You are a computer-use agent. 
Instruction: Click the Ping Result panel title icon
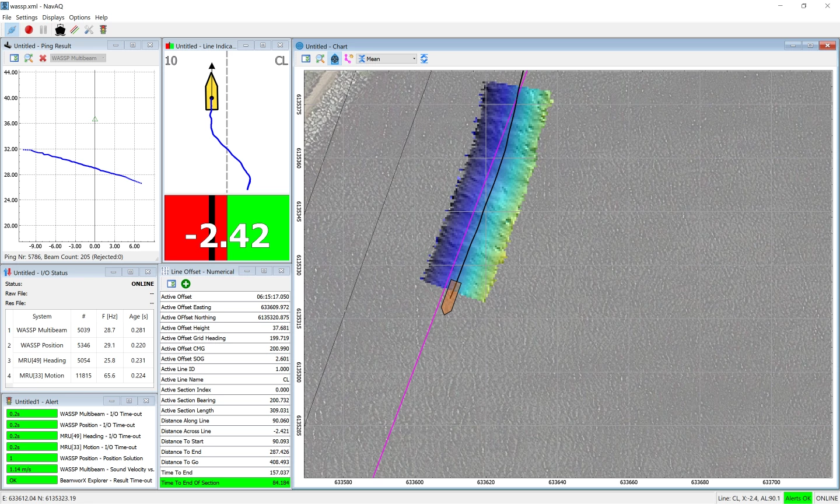(8, 45)
